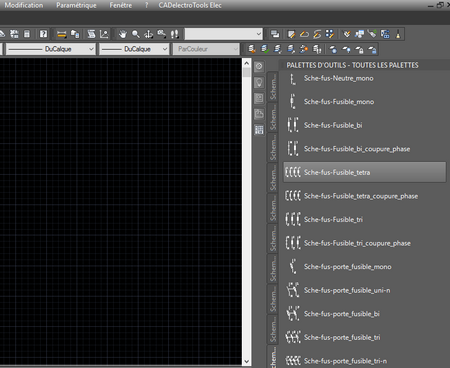Click the Layer Unlock open-padlock icon
This screenshot has width=450, height=368.
372,49
